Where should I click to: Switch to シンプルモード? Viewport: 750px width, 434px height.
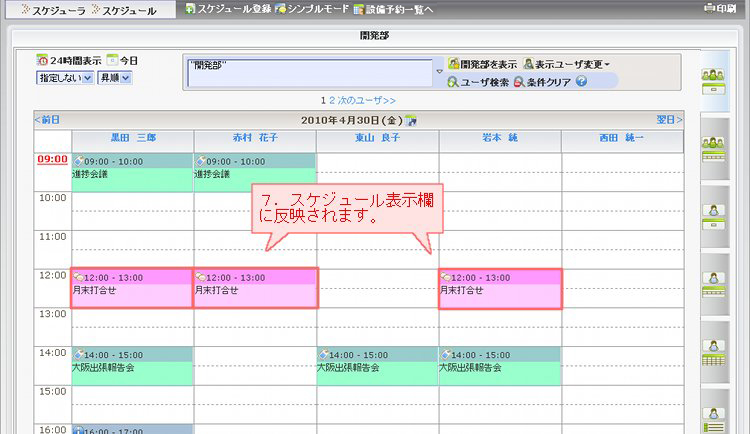coord(312,9)
